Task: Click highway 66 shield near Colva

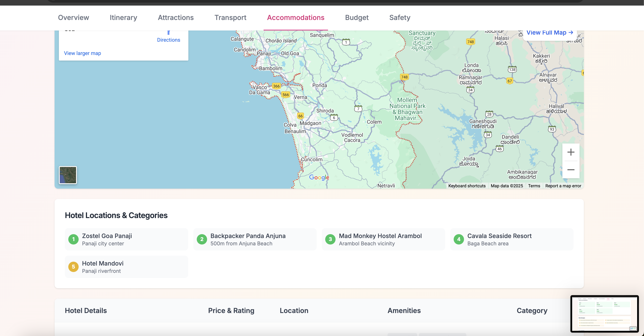Action: 300,116
